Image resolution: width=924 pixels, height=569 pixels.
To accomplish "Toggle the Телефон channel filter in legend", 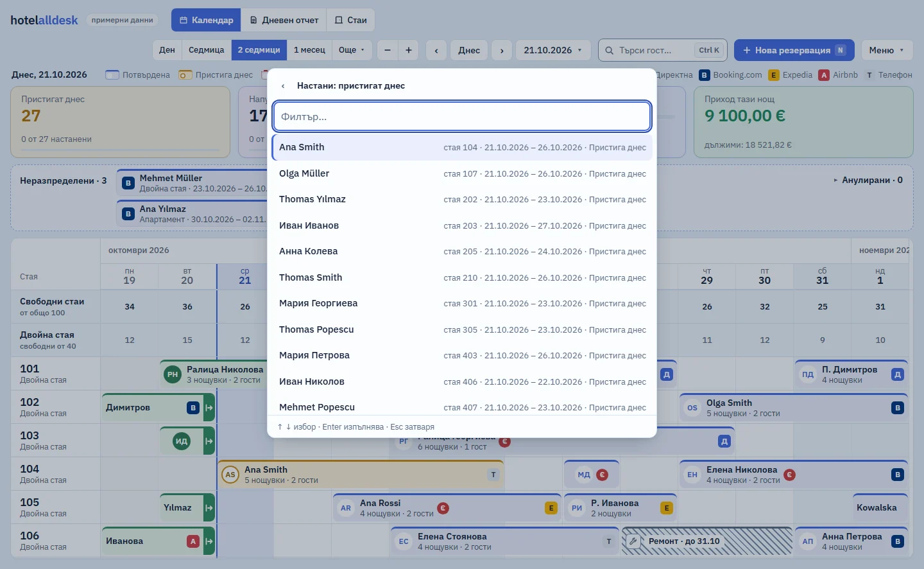I will tap(889, 75).
